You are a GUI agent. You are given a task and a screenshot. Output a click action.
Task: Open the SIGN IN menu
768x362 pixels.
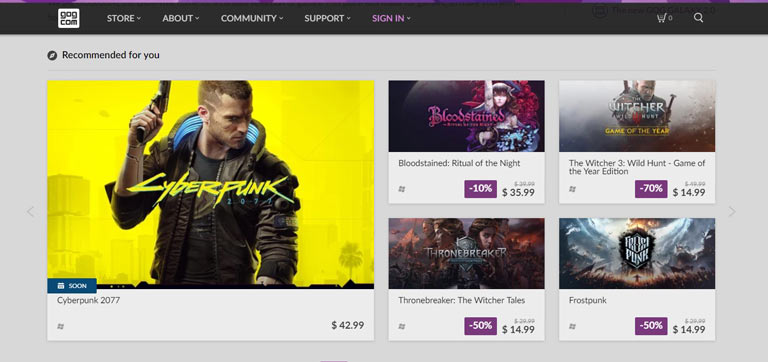click(x=391, y=19)
